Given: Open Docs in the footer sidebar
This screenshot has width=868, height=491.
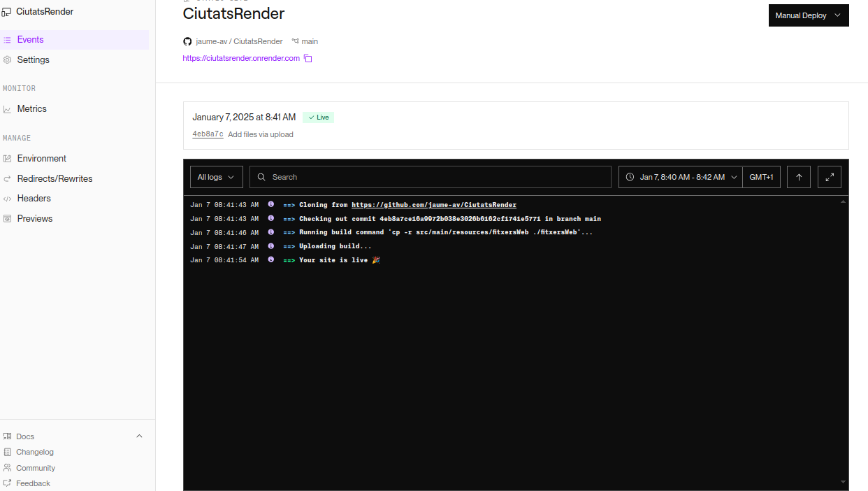Looking at the screenshot, I should pos(25,436).
